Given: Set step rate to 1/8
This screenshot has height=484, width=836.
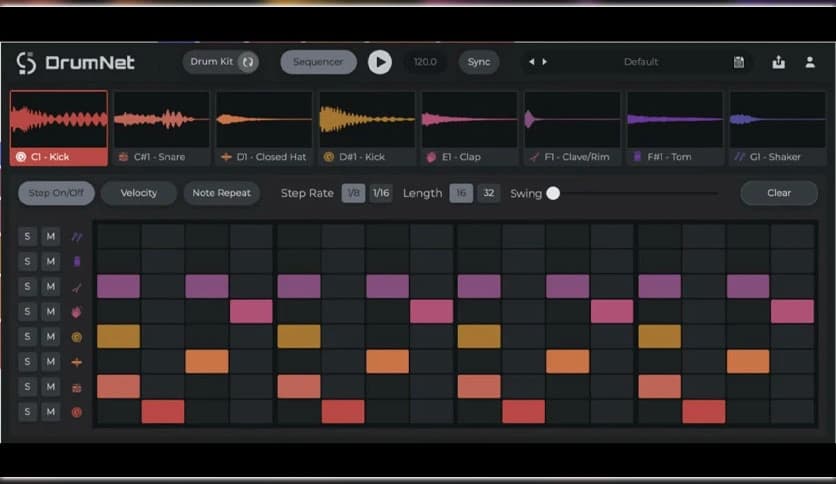Looking at the screenshot, I should [353, 193].
